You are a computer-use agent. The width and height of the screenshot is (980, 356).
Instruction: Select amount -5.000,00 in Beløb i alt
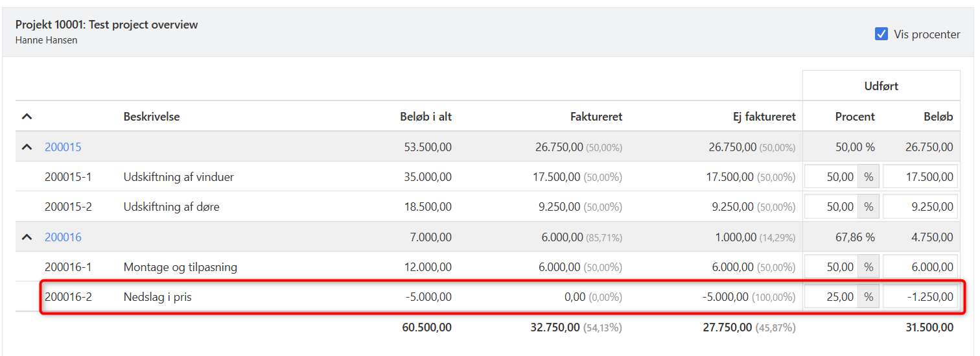click(428, 297)
